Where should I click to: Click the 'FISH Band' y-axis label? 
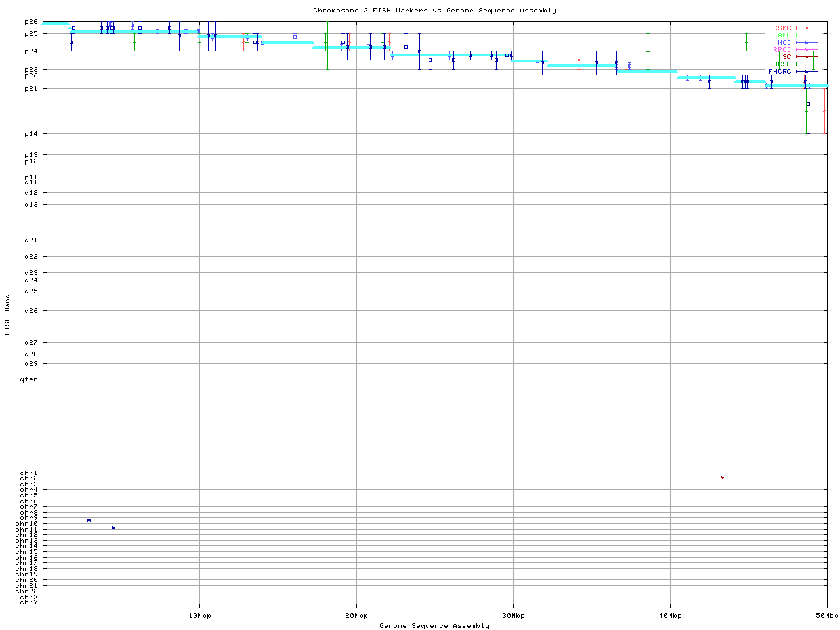pyautogui.click(x=7, y=314)
